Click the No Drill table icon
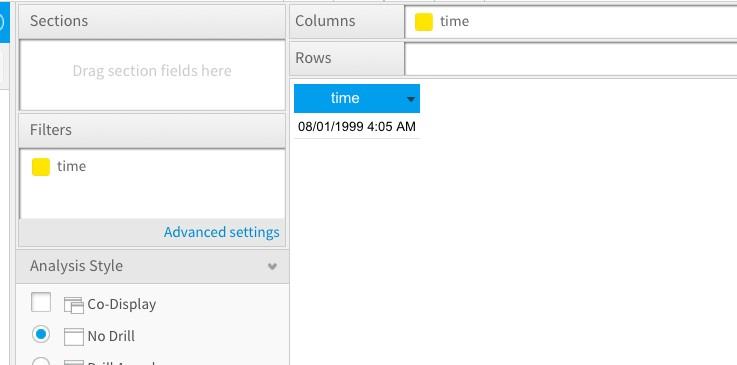Screen dimensions: 737x365 point(74,337)
